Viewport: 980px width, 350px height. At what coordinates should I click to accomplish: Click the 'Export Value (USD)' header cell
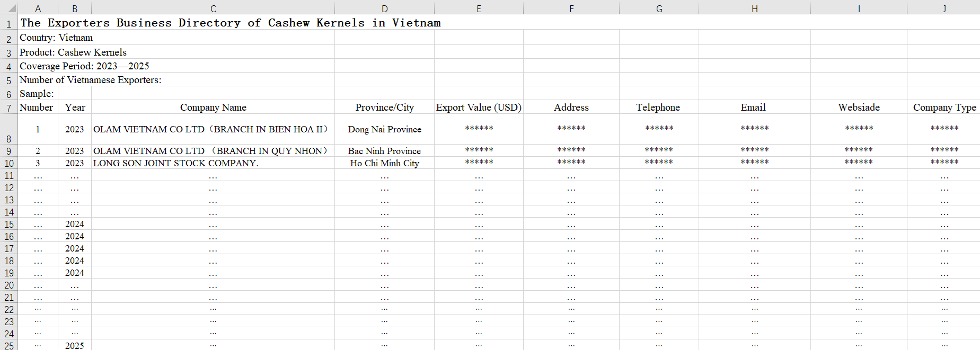click(x=479, y=107)
